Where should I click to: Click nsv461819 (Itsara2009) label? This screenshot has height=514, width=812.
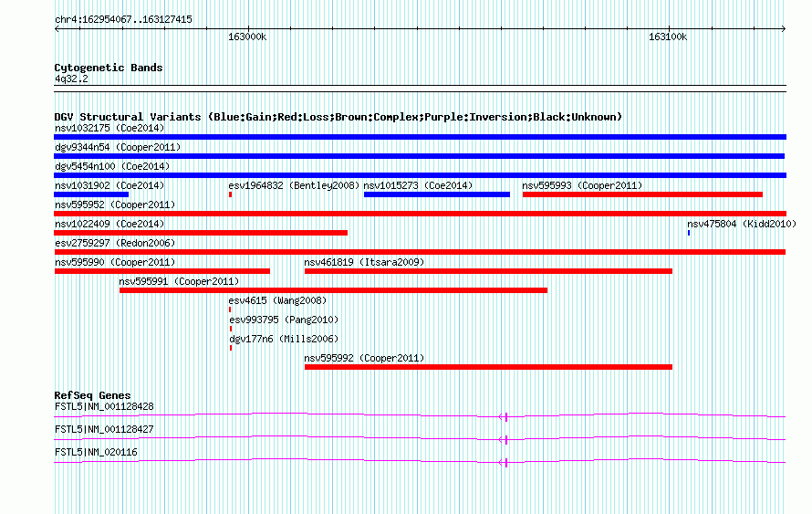tap(364, 262)
